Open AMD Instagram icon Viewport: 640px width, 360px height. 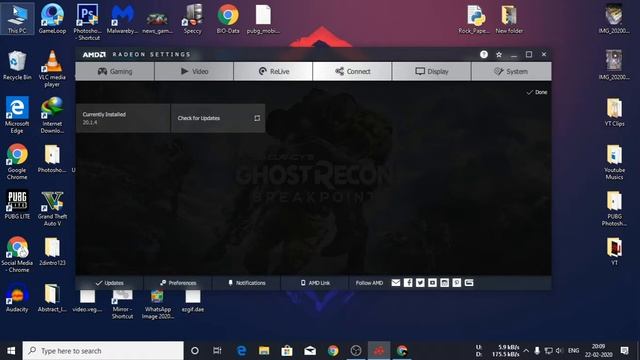click(444, 282)
